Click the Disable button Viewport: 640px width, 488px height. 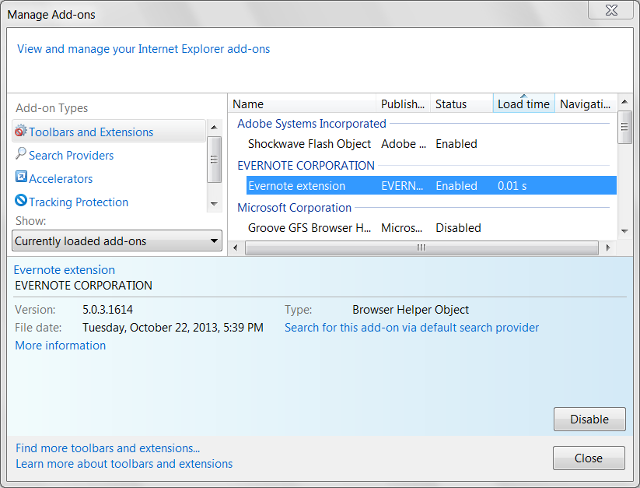(589, 419)
